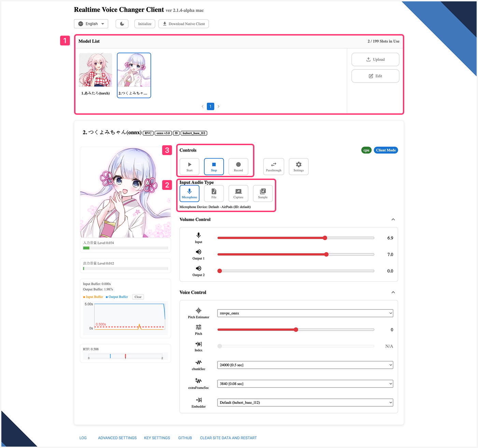Click Download Native Client button
478x448 pixels.
pos(183,24)
